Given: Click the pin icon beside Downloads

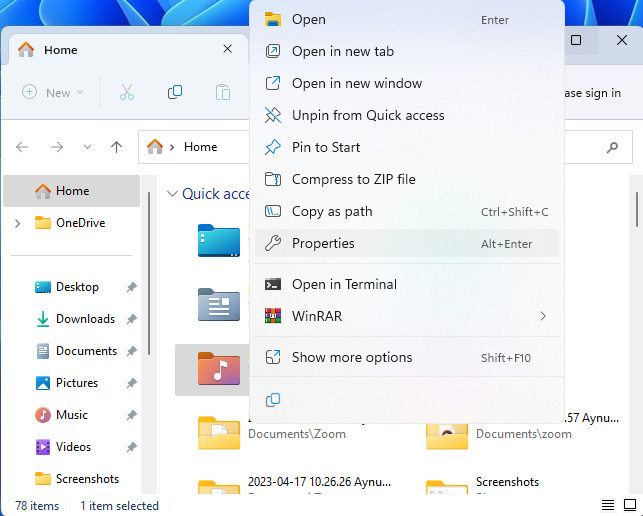Looking at the screenshot, I should (x=131, y=319).
